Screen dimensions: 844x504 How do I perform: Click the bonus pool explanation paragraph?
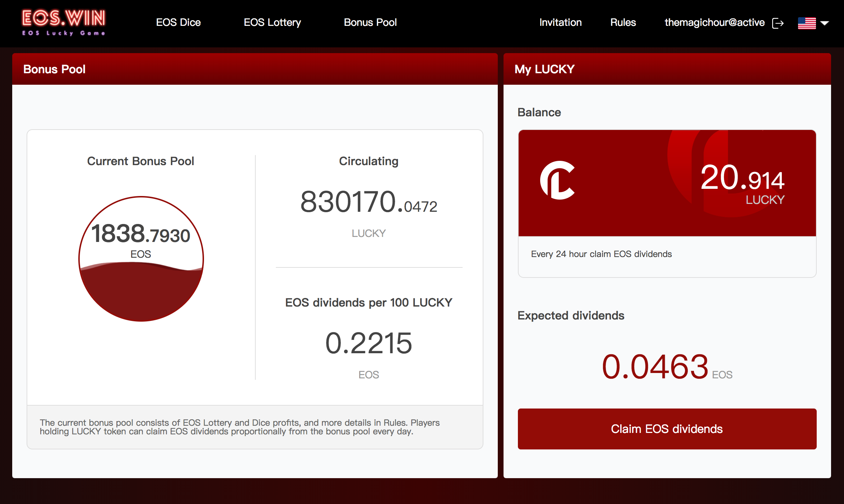click(240, 427)
